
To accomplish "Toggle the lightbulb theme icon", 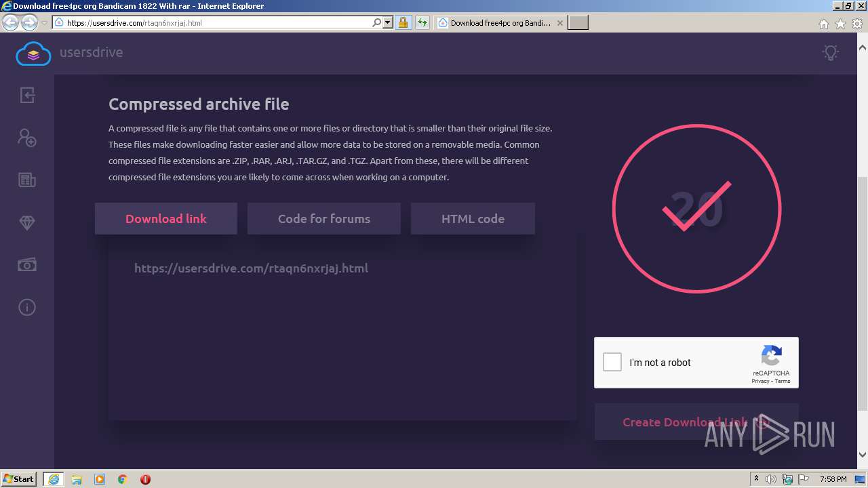I will coord(831,52).
